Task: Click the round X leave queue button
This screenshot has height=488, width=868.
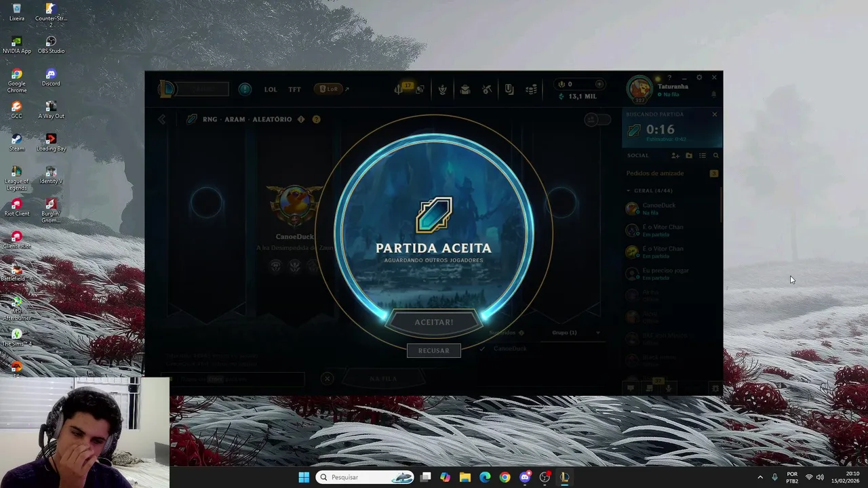Action: pyautogui.click(x=328, y=379)
